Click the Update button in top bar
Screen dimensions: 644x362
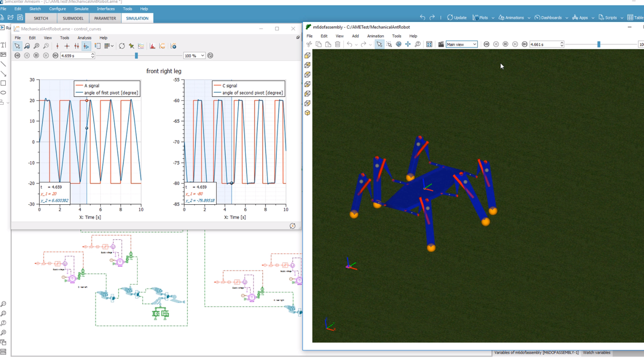[457, 18]
